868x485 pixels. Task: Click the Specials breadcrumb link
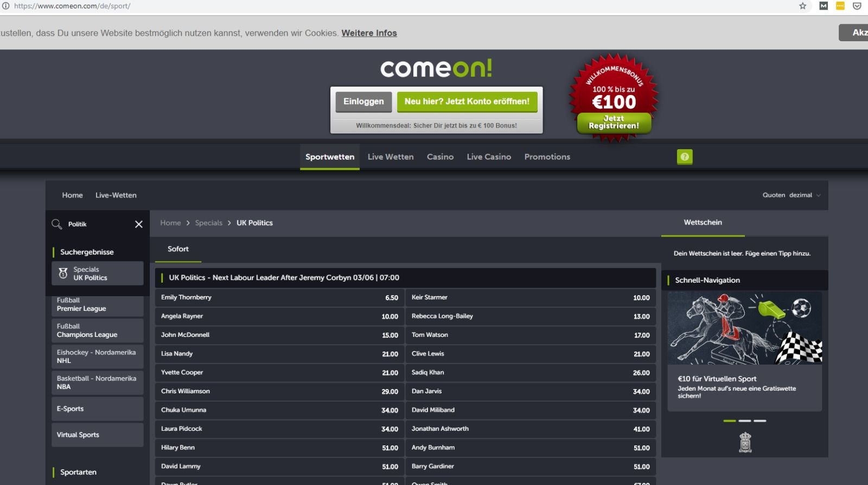click(x=209, y=223)
